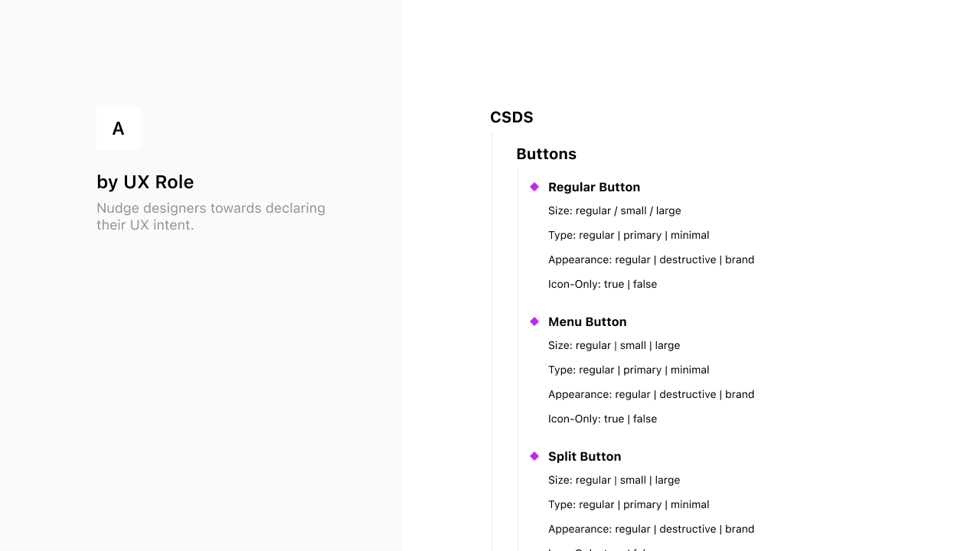Open the Regular Button component entry
This screenshot has width=980, height=551.
click(x=594, y=187)
